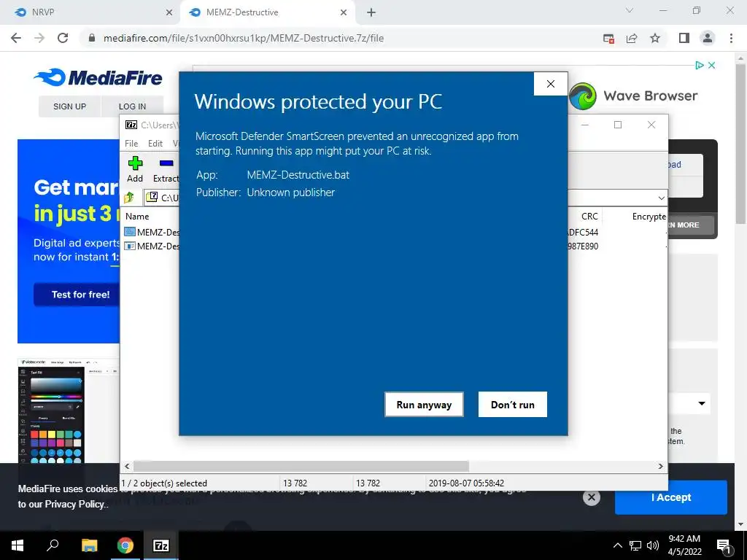Click the horizontal scrollbar right arrow in 7-Zip
Screen dimensions: 747x560
coord(660,466)
